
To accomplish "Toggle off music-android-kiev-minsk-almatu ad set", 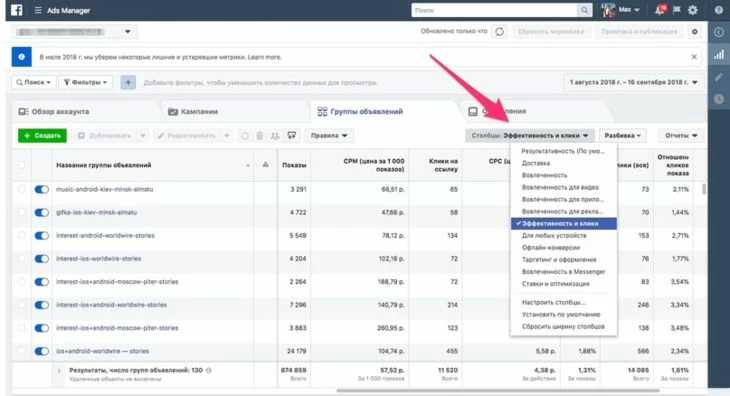I will [41, 189].
